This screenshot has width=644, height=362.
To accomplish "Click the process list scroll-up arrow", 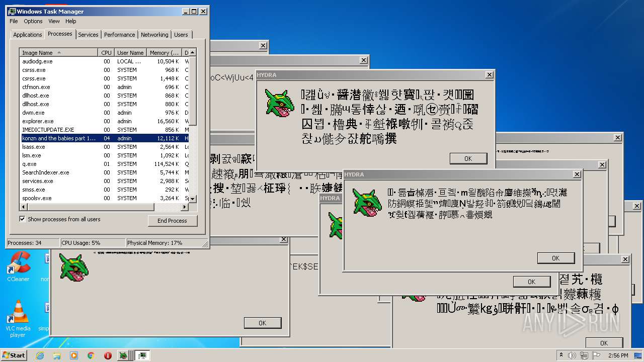I will 193,53.
